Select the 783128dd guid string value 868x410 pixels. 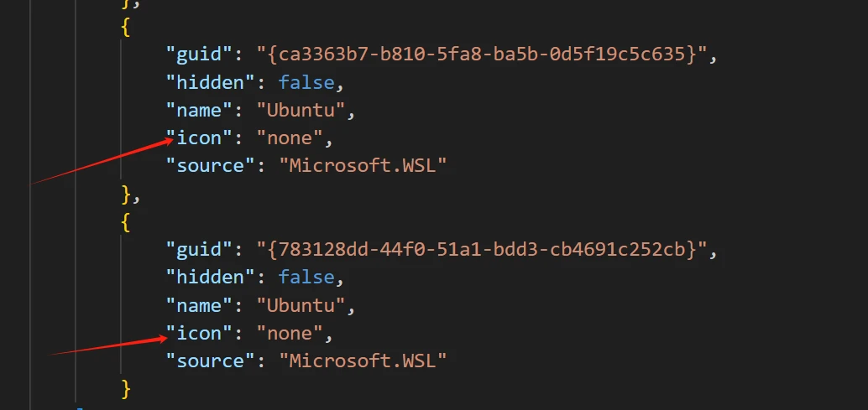click(482, 250)
